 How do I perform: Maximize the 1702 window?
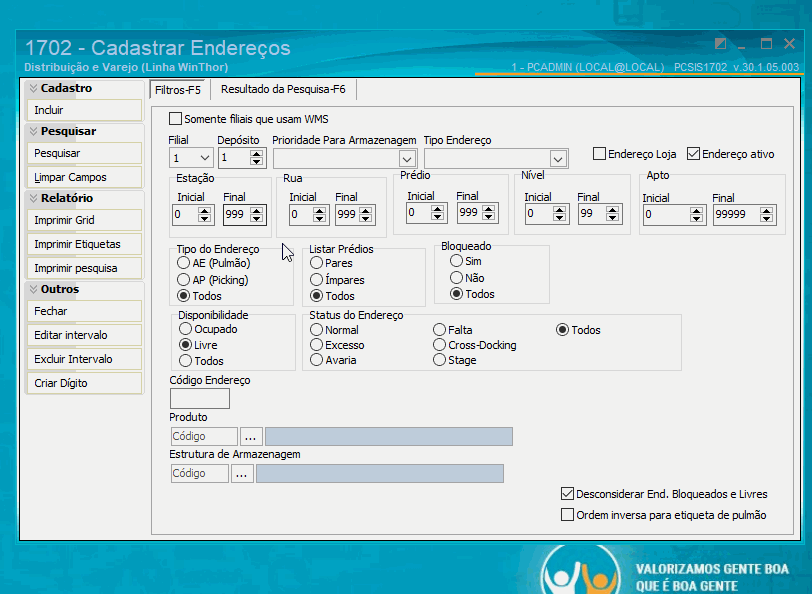point(766,44)
